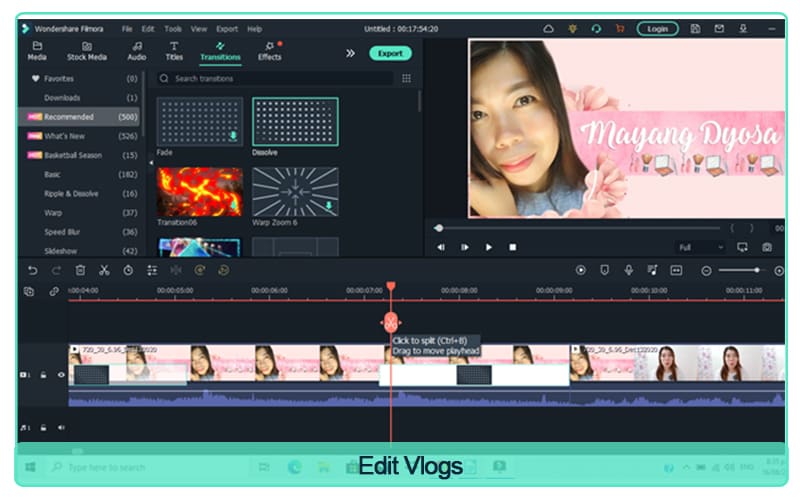This screenshot has width=800, height=498.
Task: Click the download icon in title bar
Action: tap(743, 29)
